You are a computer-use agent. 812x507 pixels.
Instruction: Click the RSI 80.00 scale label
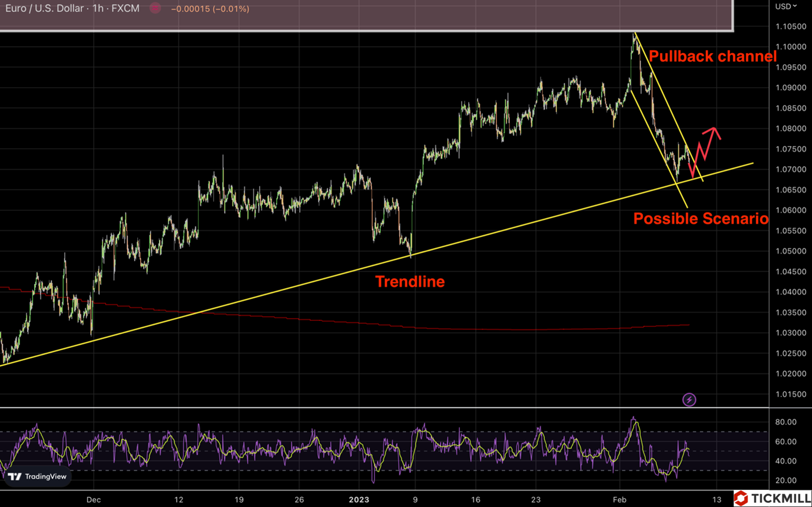pos(786,422)
